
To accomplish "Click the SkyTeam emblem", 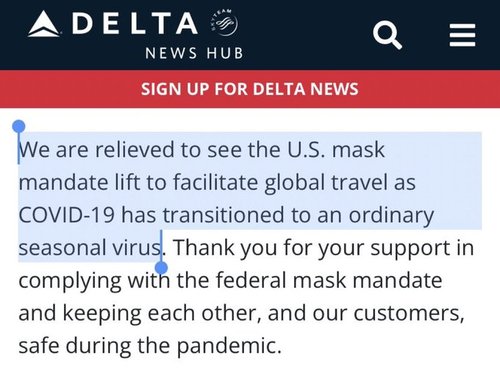I will [x=224, y=22].
